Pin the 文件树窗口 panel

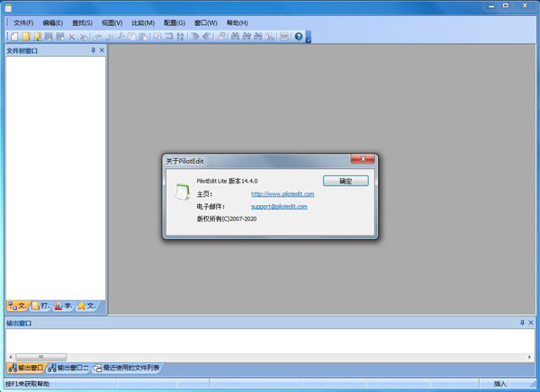click(x=93, y=50)
